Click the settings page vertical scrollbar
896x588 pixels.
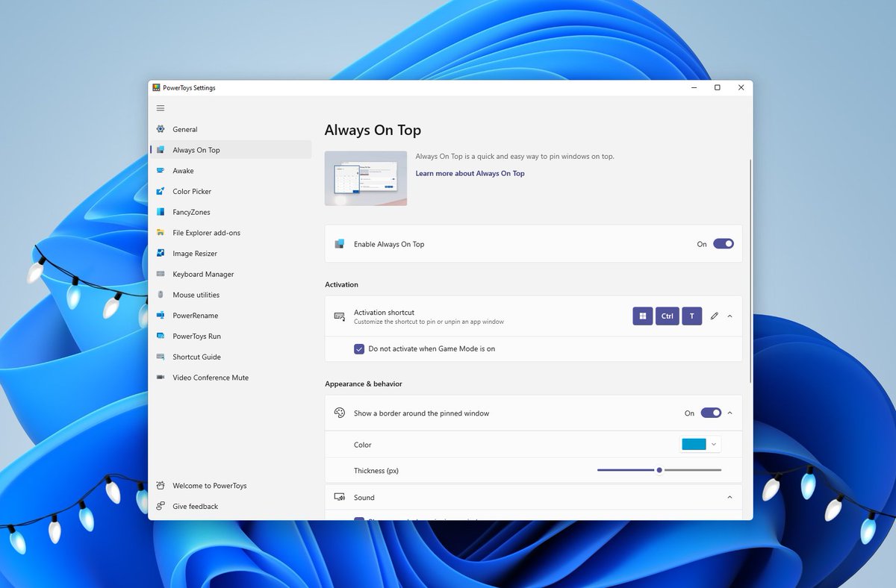(x=750, y=270)
